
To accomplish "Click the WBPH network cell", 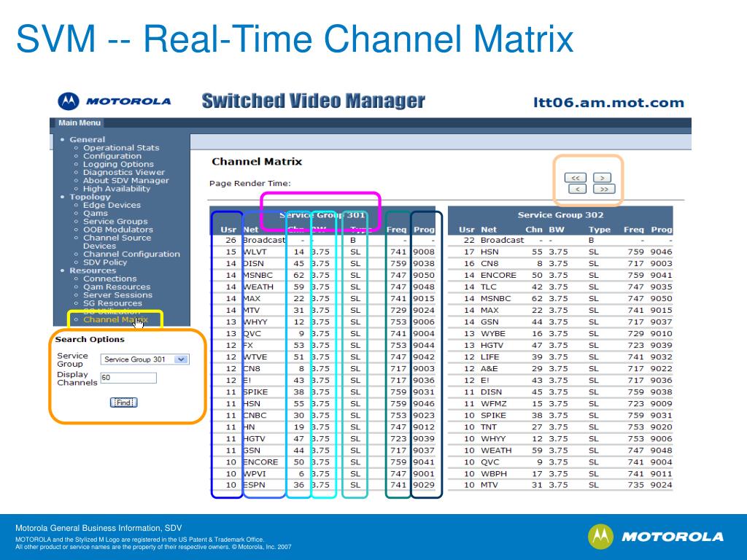I will pos(494,474).
